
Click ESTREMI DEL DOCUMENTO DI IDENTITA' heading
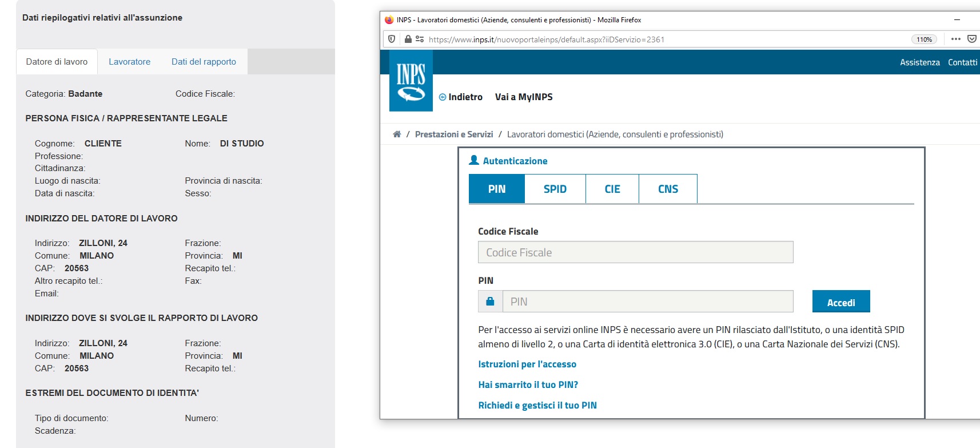(112, 393)
